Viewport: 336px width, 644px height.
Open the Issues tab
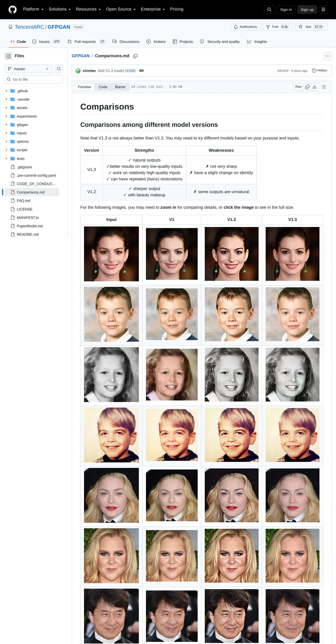point(47,41)
